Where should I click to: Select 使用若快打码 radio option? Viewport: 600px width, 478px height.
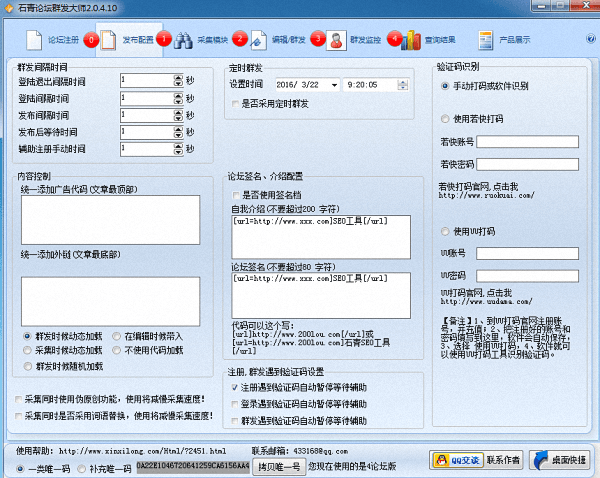(446, 120)
